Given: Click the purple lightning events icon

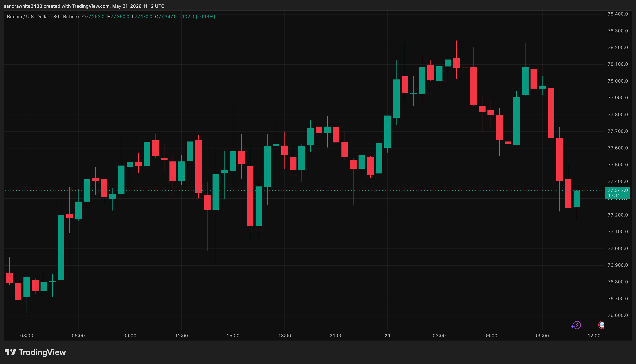Looking at the screenshot, I should (576, 325).
